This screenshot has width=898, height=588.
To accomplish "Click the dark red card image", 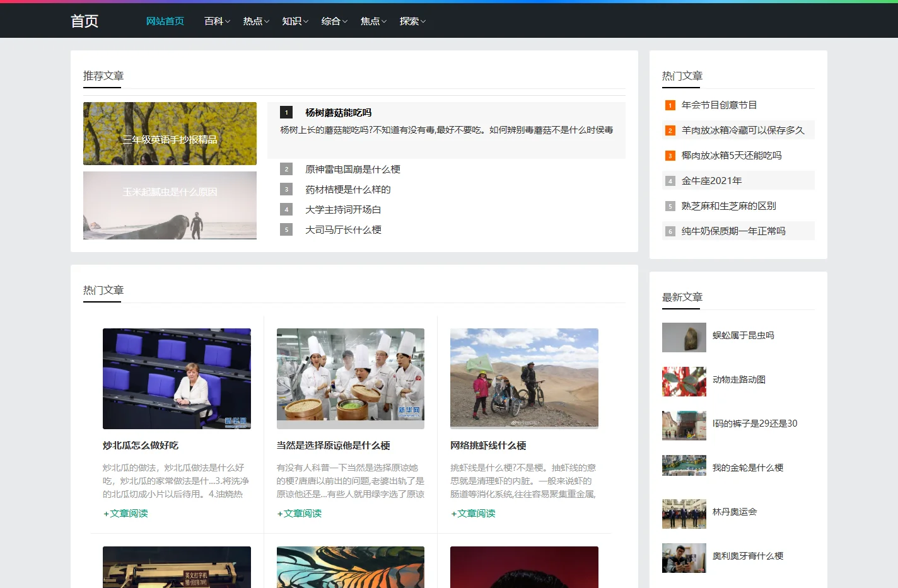I will [524, 567].
